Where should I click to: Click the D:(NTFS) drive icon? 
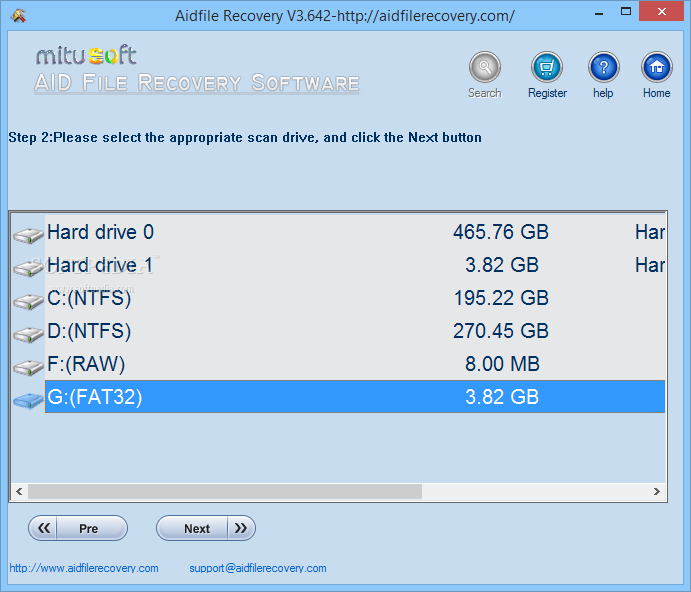click(x=28, y=334)
